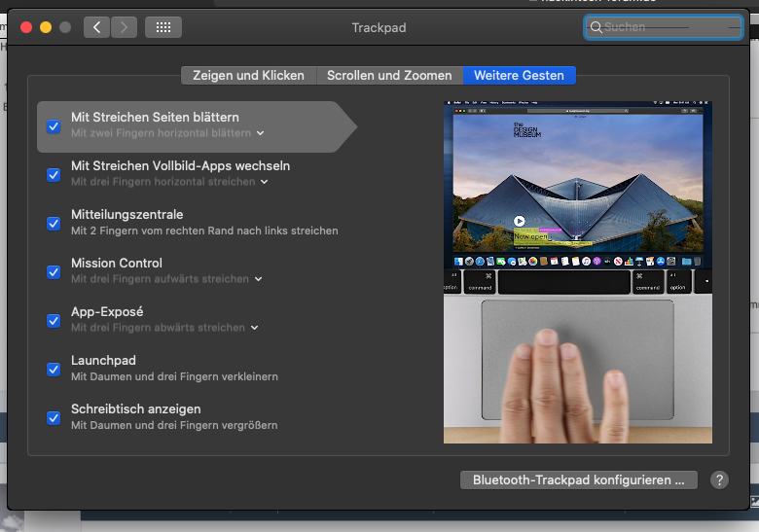
Task: Toggle Mit Streichen Seiten blättern checkbox
Action: coord(54,126)
